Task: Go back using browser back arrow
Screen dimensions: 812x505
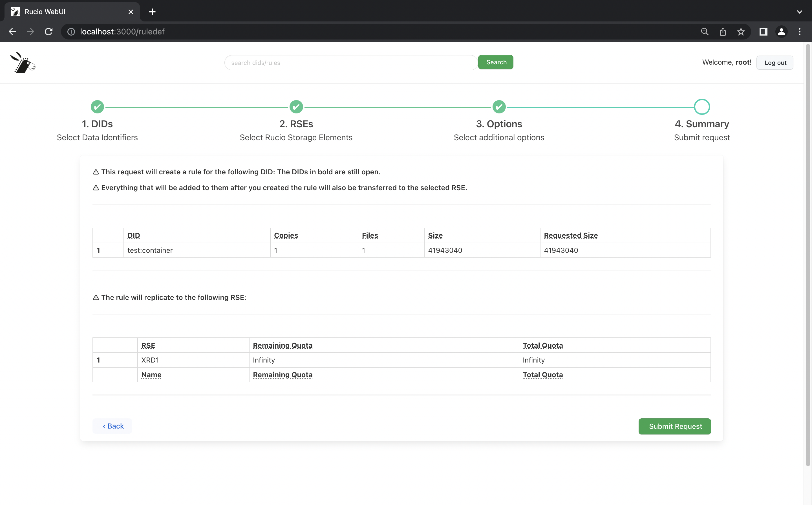Action: click(x=12, y=31)
